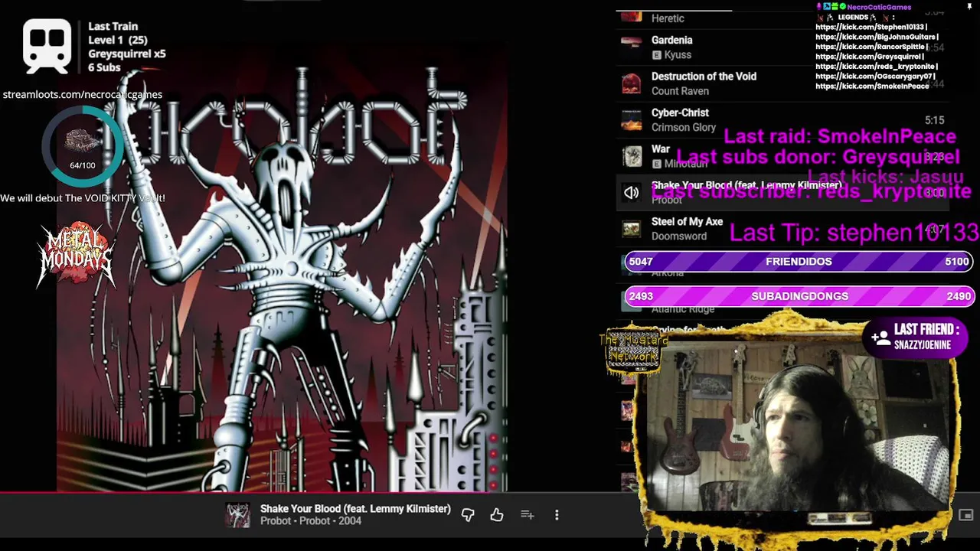This screenshot has height=551, width=980.
Task: Click the song title in the player bar
Action: [355, 509]
